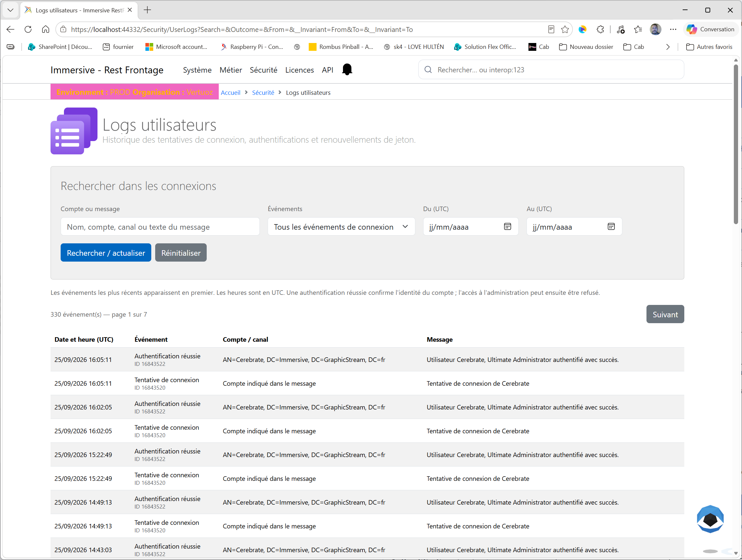The width and height of the screenshot is (742, 560).
Task: Open the Au (UTC) calendar picker icon
Action: [611, 226]
